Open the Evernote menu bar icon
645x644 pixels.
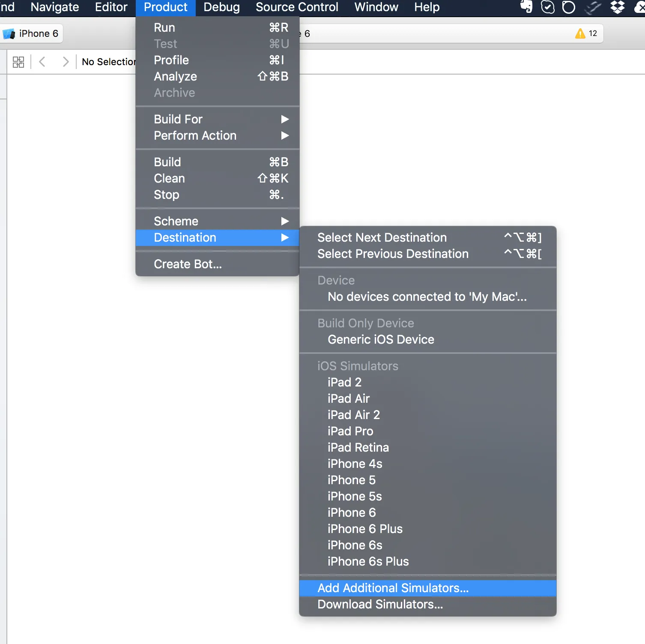click(526, 7)
